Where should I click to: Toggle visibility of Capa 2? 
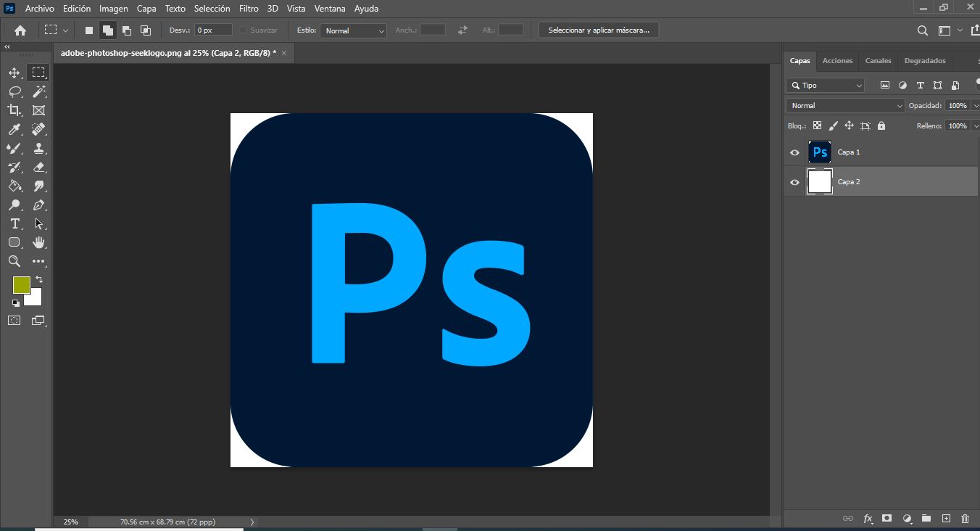click(794, 182)
